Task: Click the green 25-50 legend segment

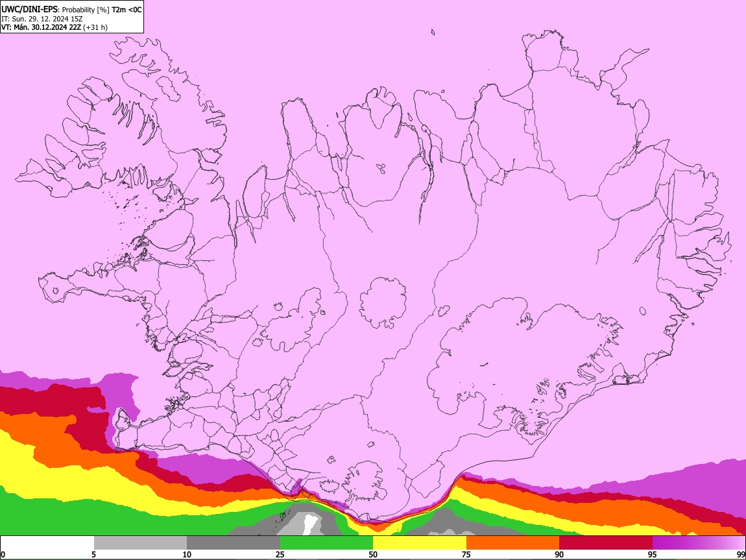Action: [326, 542]
